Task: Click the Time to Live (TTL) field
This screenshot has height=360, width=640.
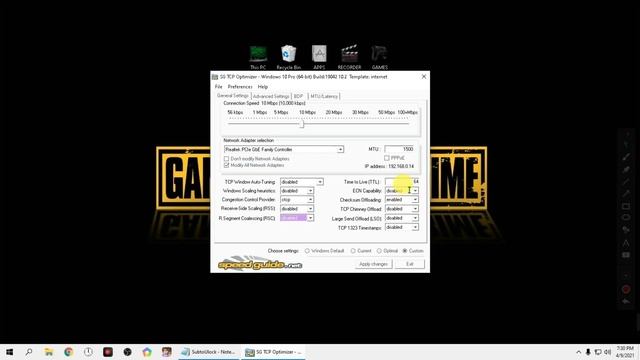Action: click(x=402, y=181)
